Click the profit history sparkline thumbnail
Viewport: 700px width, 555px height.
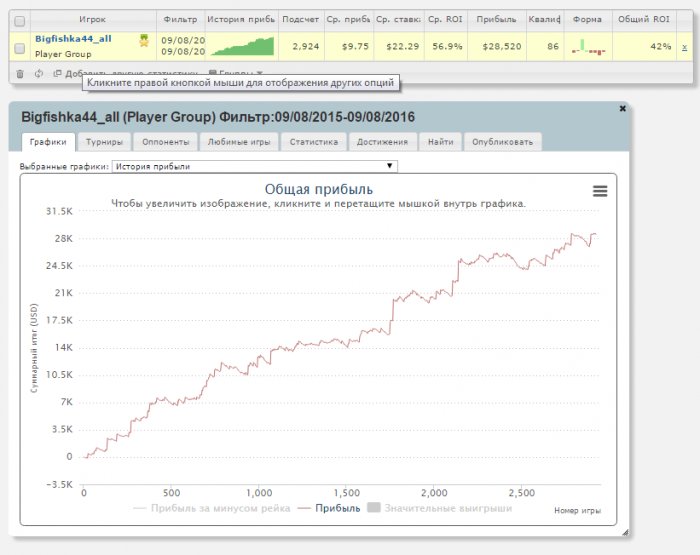(241, 46)
